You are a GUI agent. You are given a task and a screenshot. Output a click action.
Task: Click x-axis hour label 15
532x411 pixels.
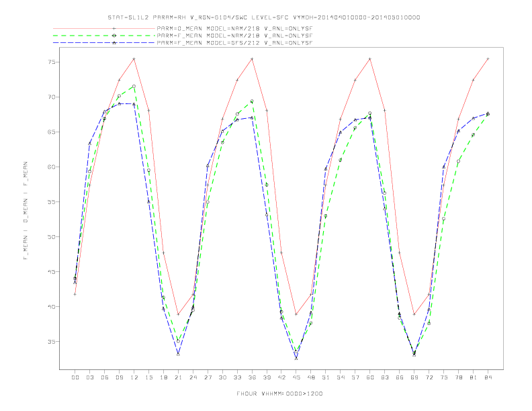149,377
